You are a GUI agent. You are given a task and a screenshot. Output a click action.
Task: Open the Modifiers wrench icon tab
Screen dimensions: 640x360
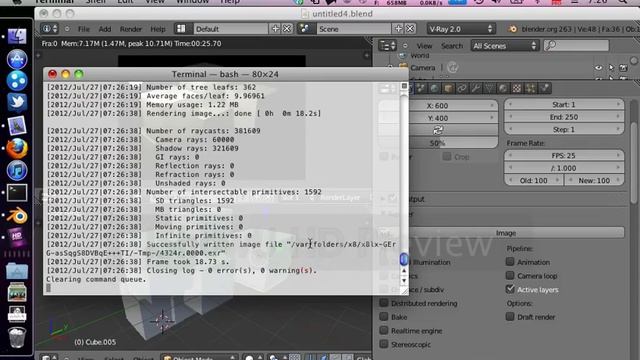point(476,88)
